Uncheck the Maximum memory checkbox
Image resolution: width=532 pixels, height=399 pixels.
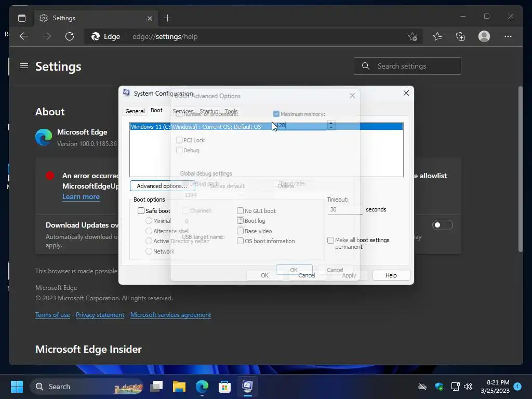276,114
